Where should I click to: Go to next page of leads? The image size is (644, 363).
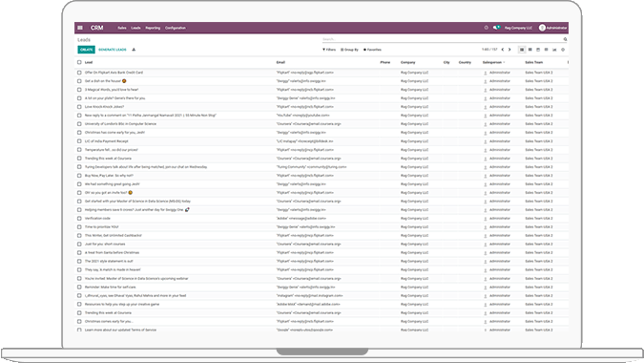509,50
